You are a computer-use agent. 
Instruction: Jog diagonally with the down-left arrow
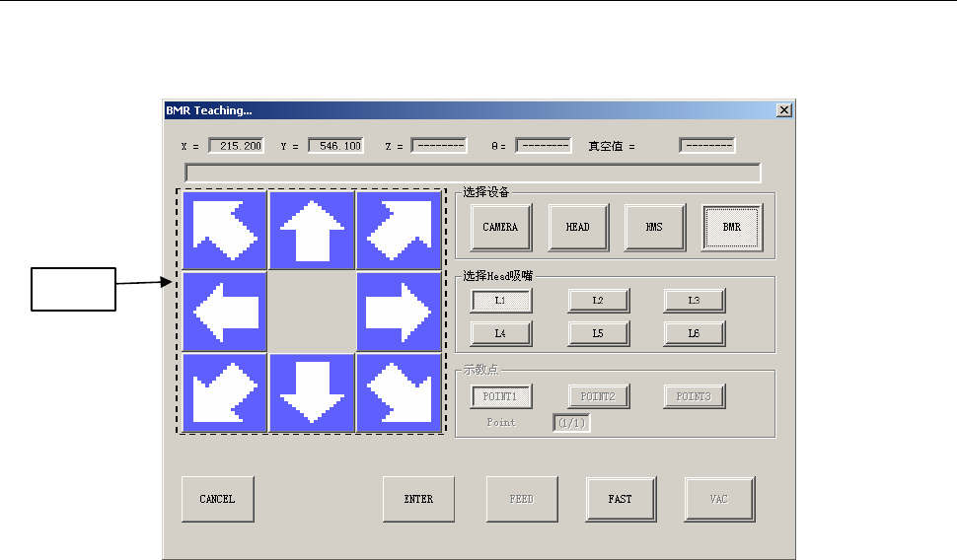click(225, 392)
